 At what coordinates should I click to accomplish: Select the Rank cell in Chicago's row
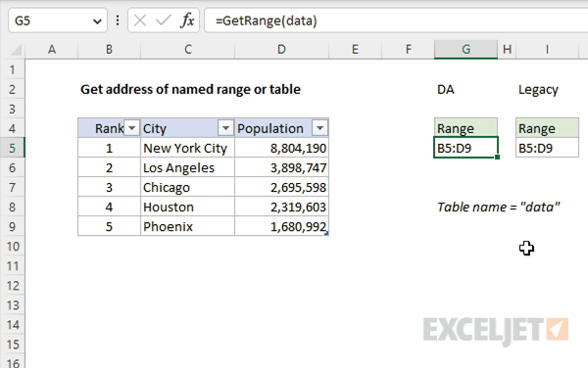tap(109, 187)
